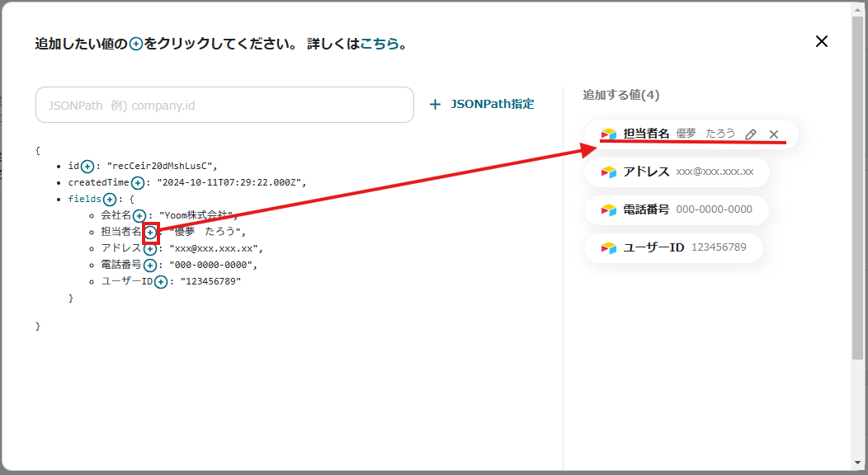Viewport: 868px width, 475px height.
Task: Focus the JSONPath input field
Action: point(224,105)
